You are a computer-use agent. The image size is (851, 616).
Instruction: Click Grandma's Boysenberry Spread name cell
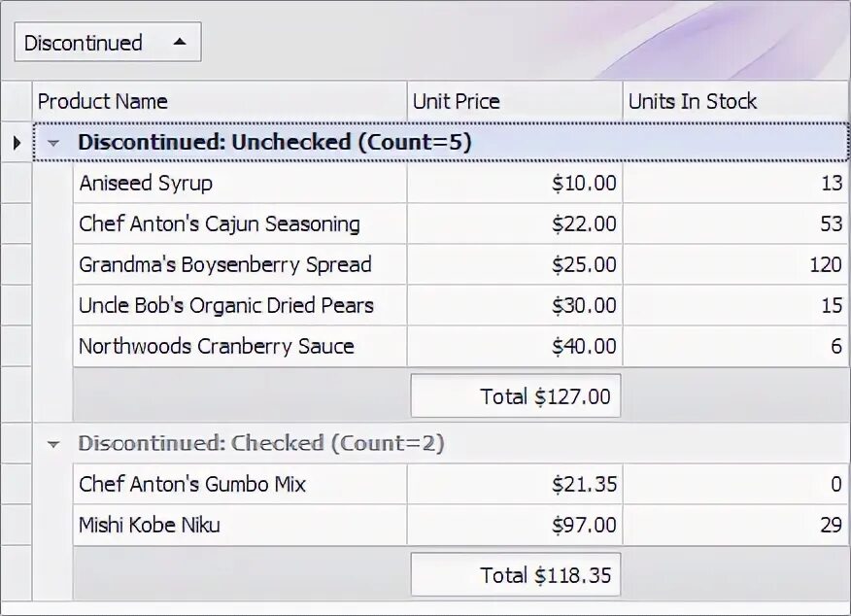[225, 265]
